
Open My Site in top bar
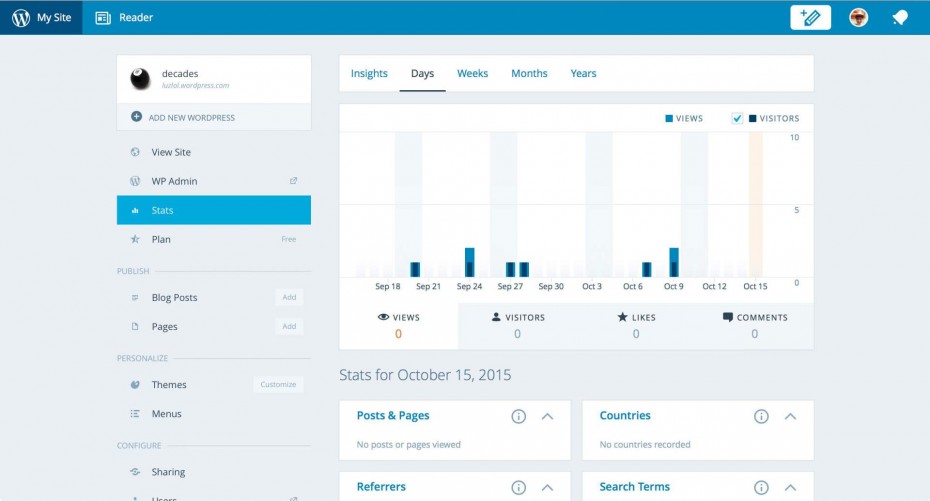(x=42, y=18)
